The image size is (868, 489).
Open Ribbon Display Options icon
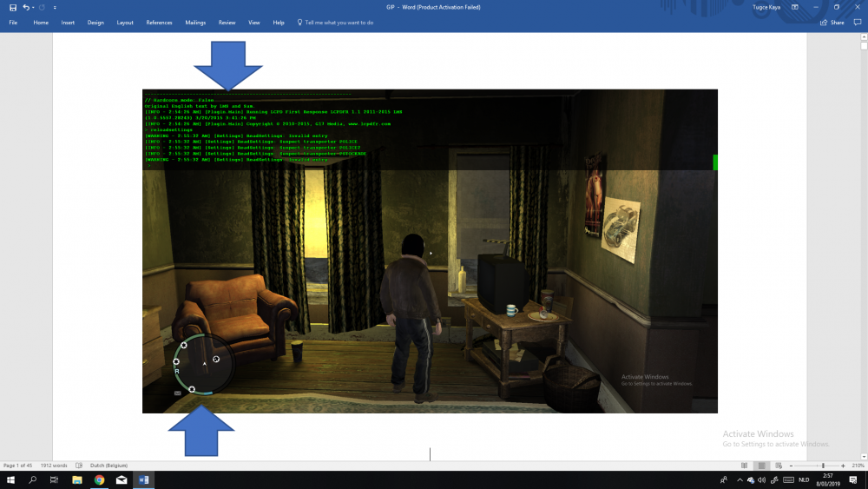(794, 7)
